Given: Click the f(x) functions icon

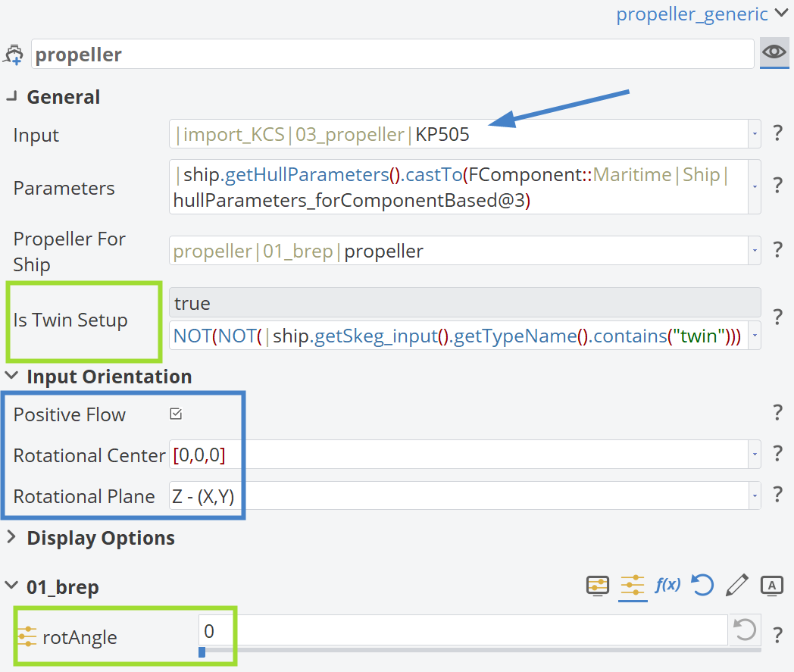Looking at the screenshot, I should click(667, 585).
